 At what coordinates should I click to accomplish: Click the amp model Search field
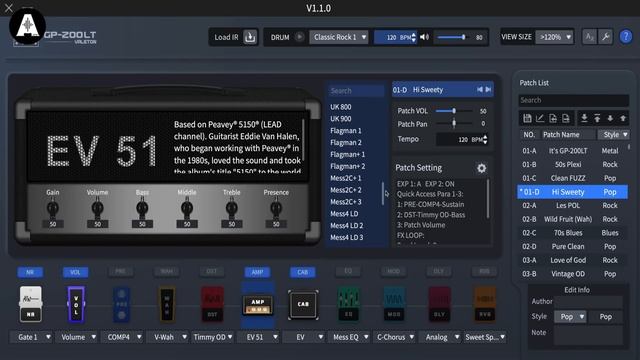click(356, 91)
